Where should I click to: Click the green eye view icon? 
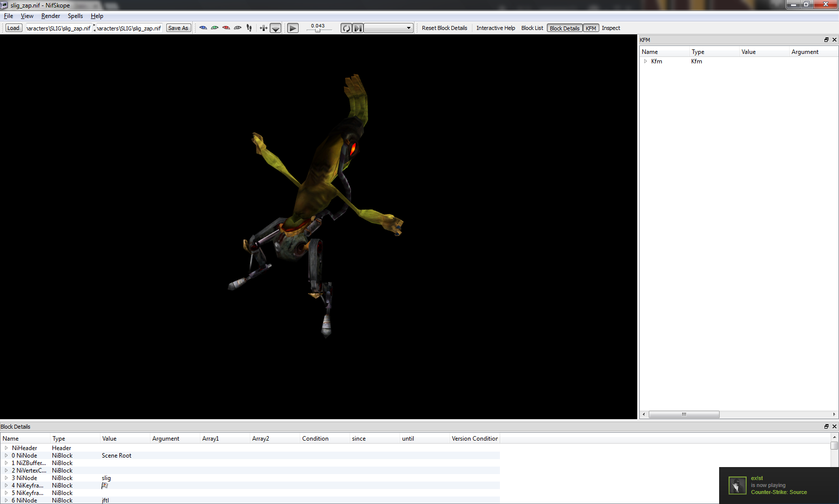click(215, 28)
